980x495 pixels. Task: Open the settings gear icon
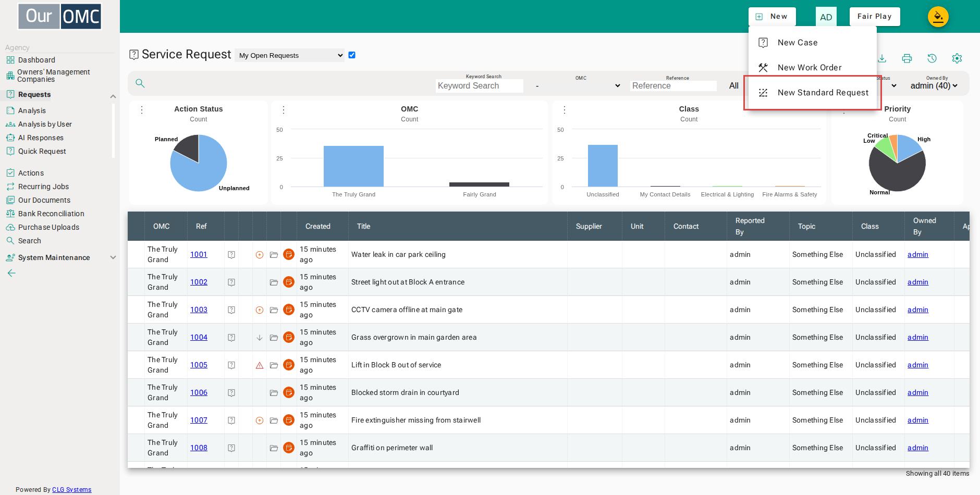pyautogui.click(x=957, y=58)
